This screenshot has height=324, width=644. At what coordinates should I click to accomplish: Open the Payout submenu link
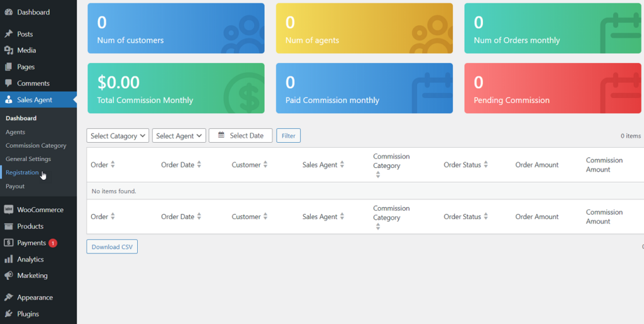point(15,186)
